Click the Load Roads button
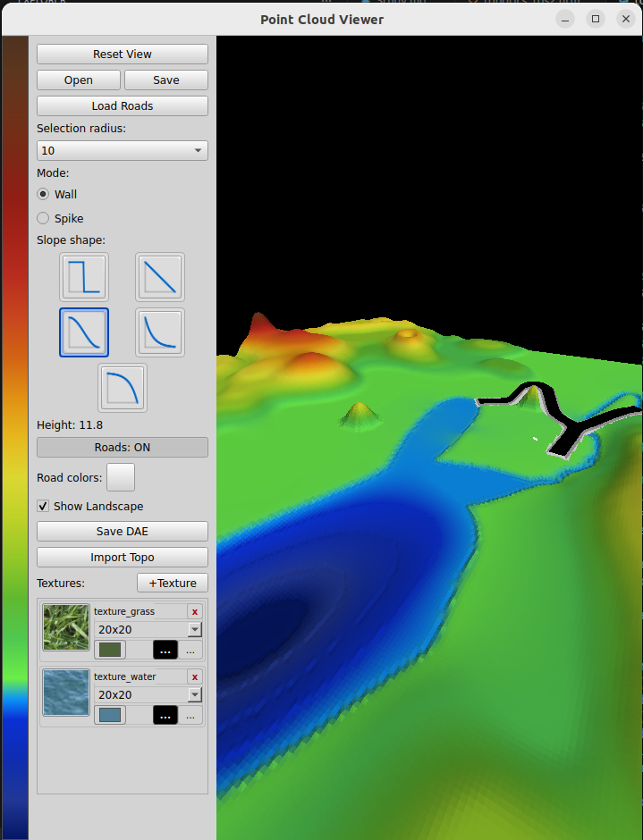The image size is (643, 840). click(123, 106)
